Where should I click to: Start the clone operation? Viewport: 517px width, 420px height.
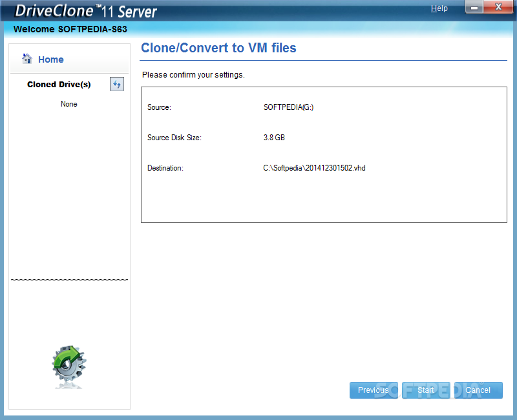click(426, 390)
